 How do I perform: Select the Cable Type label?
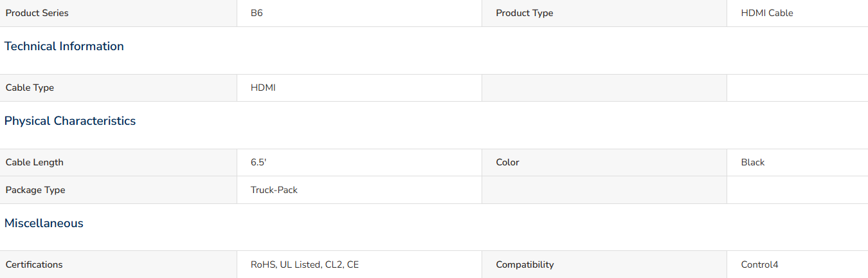pyautogui.click(x=30, y=88)
